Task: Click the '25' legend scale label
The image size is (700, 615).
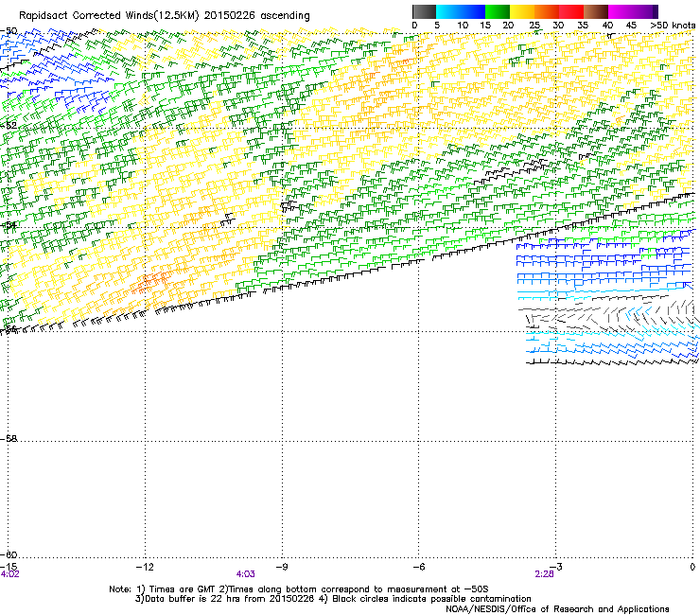Action: point(534,26)
